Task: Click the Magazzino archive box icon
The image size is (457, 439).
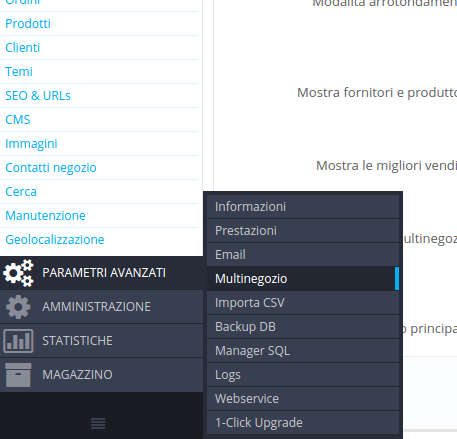Action: (18, 375)
